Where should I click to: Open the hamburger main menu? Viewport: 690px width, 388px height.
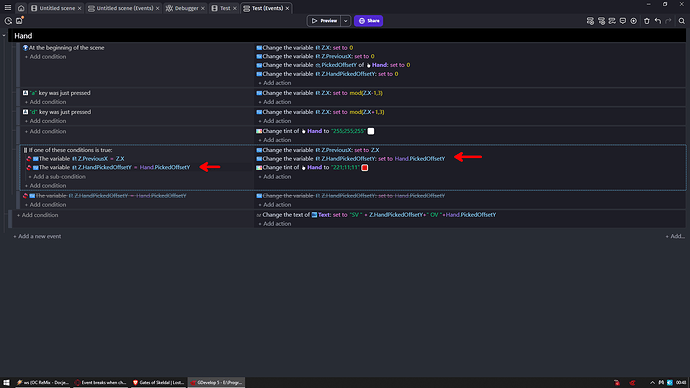pyautogui.click(x=7, y=8)
